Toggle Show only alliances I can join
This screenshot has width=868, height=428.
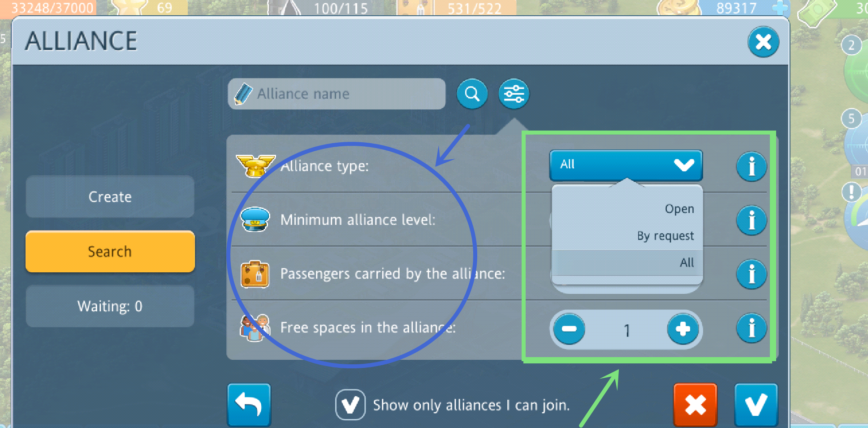coord(350,405)
